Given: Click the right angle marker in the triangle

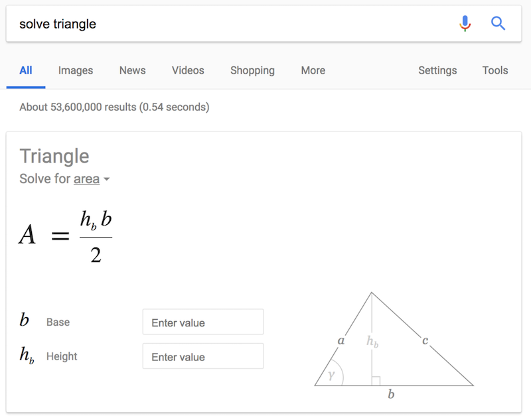Looking at the screenshot, I should [x=376, y=381].
